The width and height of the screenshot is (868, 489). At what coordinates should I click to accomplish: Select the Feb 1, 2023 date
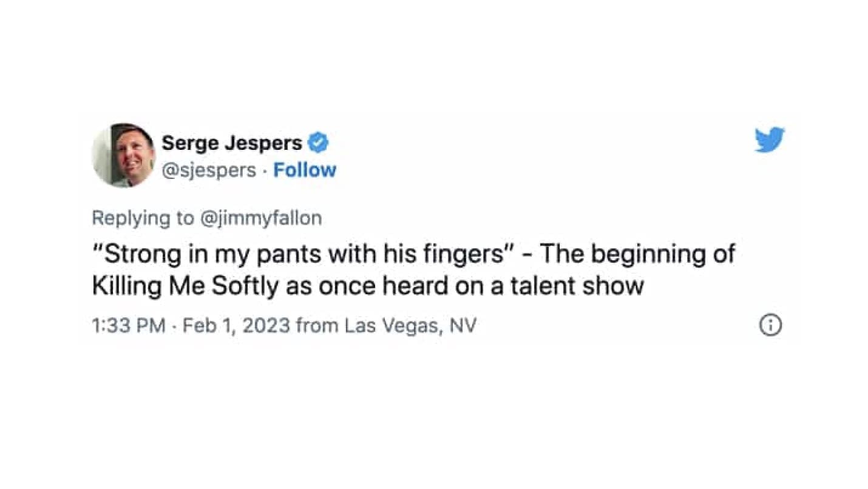click(236, 326)
